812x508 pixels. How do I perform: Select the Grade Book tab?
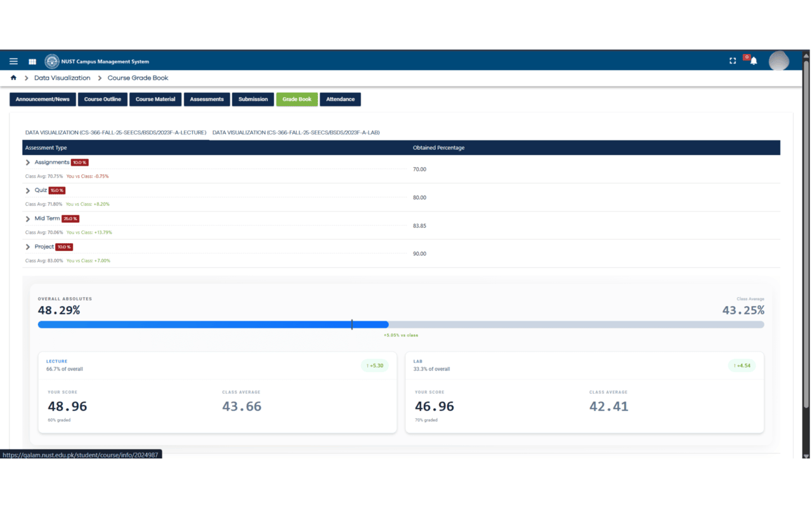click(x=297, y=99)
